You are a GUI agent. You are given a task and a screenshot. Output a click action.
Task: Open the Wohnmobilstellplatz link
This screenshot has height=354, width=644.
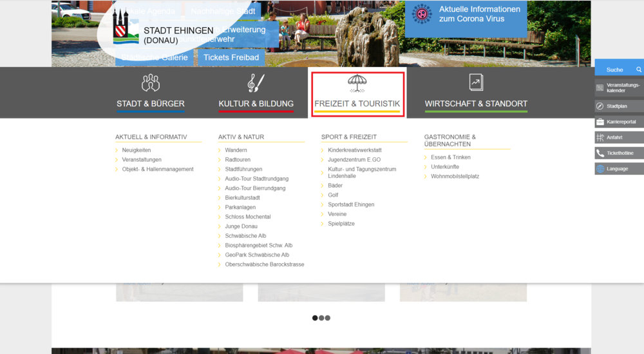tap(455, 176)
